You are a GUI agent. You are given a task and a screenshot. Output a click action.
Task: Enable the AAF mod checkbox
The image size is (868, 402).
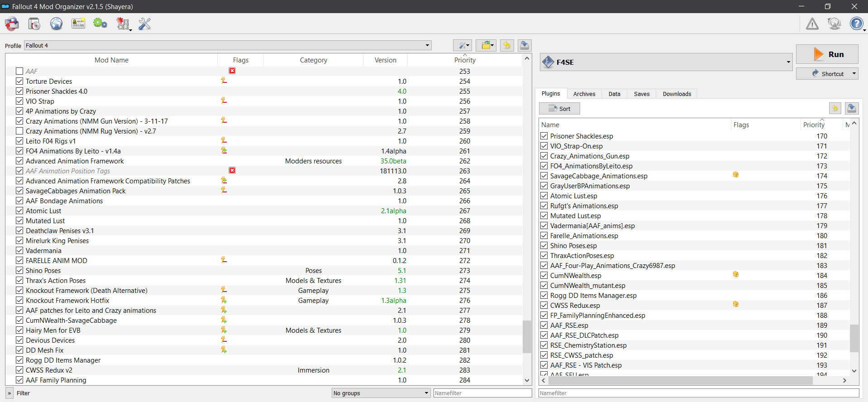[x=19, y=71]
